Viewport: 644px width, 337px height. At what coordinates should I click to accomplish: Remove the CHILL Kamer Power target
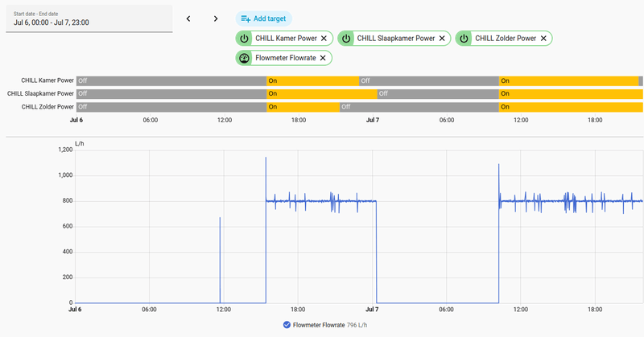point(324,38)
